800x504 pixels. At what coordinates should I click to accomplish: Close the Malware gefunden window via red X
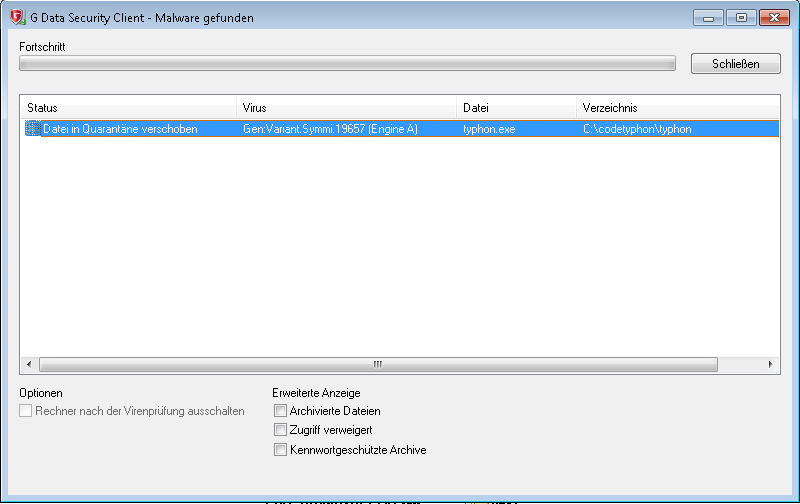[774, 18]
